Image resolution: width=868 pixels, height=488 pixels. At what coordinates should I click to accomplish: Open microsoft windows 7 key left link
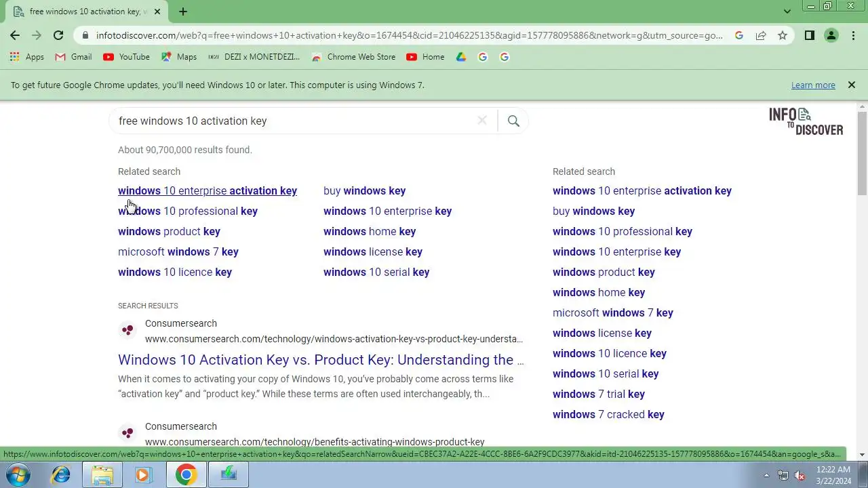(178, 252)
